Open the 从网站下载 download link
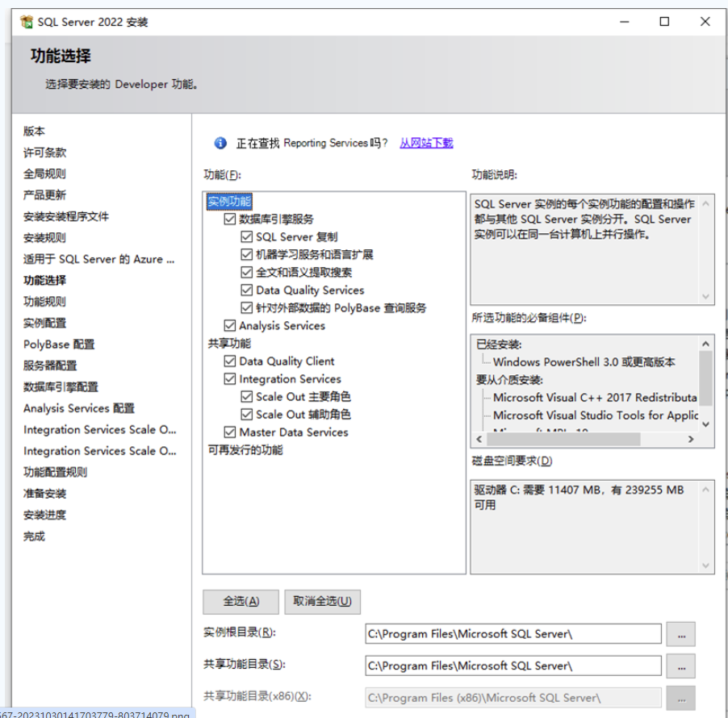Viewport: 728px width, 718px height. pyautogui.click(x=426, y=143)
